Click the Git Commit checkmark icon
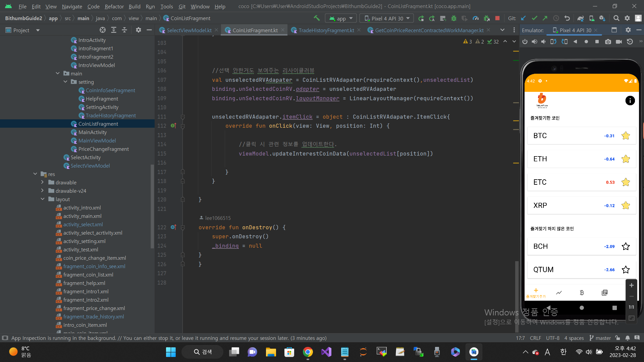This screenshot has height=362, width=644. (534, 18)
